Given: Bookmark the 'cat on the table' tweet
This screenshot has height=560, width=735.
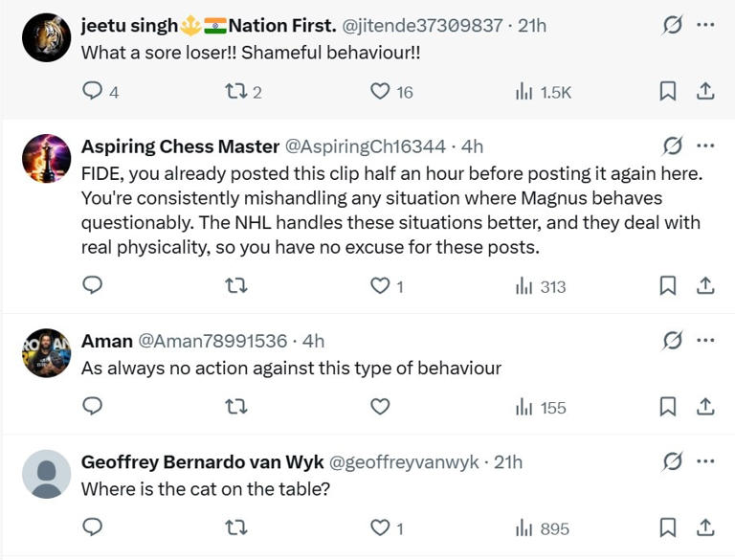Looking at the screenshot, I should tap(668, 528).
